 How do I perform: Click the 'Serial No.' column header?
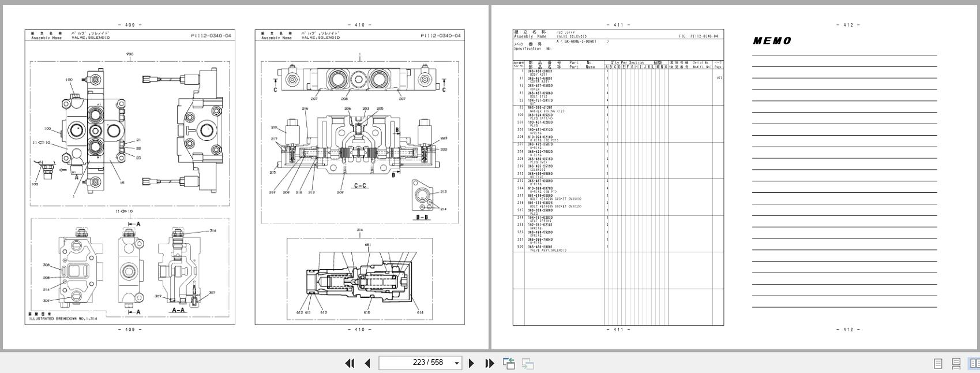701,62
